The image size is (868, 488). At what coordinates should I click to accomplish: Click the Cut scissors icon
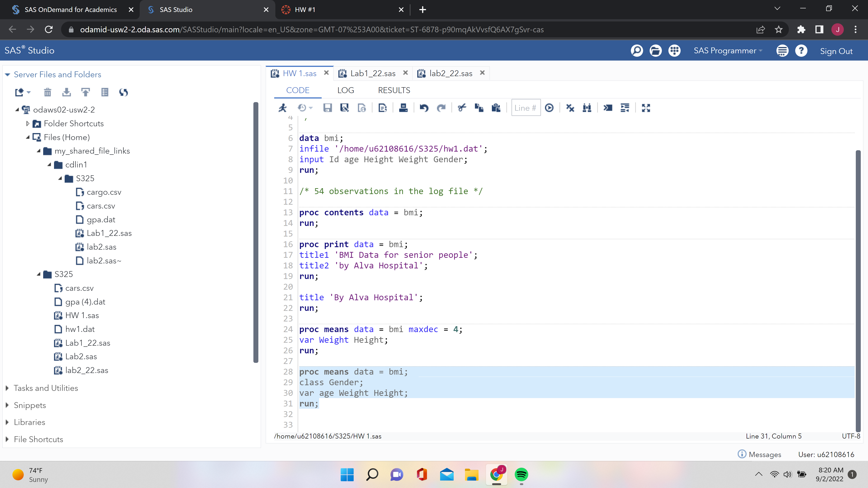(462, 108)
